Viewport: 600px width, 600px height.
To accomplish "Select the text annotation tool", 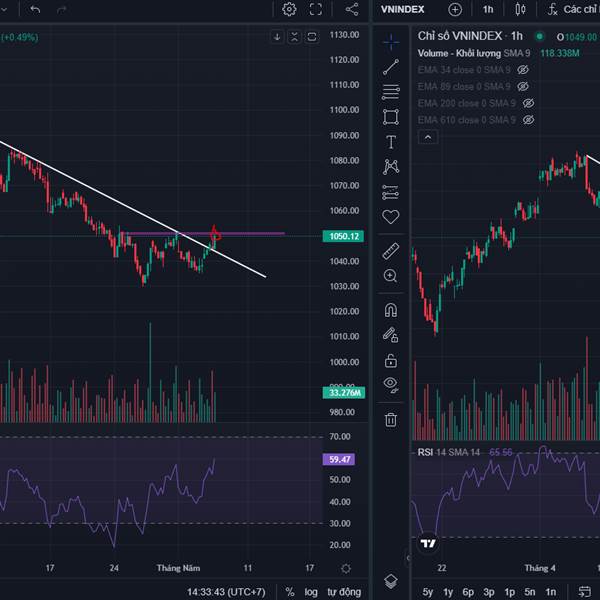I will [391, 142].
